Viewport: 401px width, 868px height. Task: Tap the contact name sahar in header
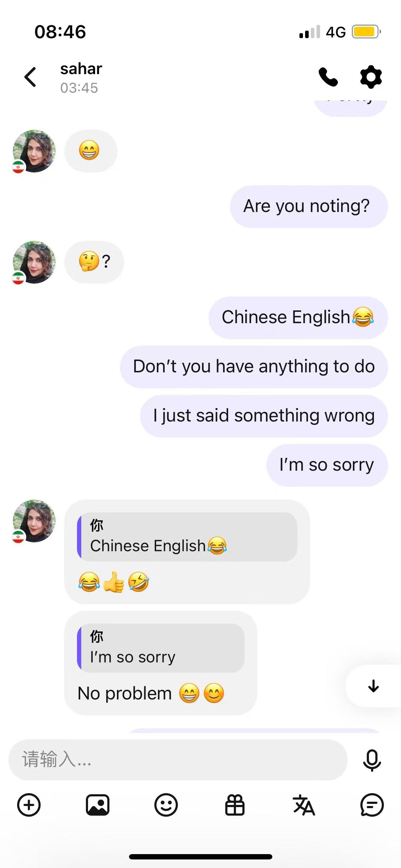point(81,69)
